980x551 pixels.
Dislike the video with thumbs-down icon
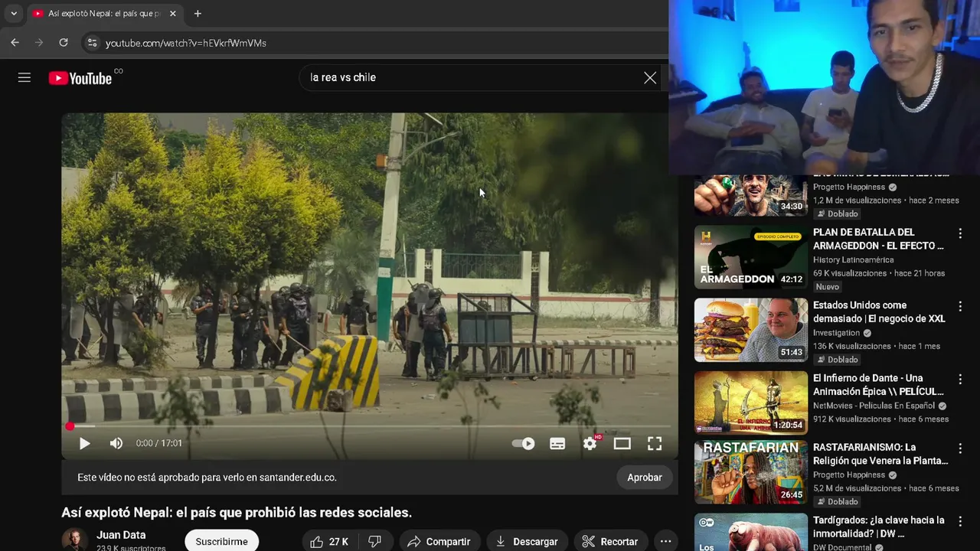(375, 541)
